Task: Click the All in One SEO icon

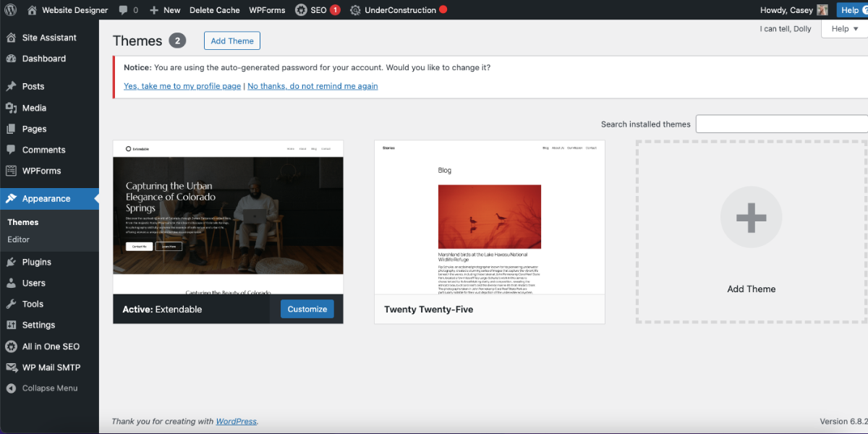Action: point(11,346)
